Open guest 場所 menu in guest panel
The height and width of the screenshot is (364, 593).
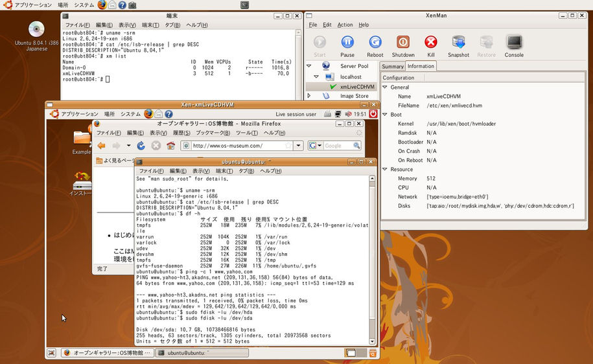(110, 114)
